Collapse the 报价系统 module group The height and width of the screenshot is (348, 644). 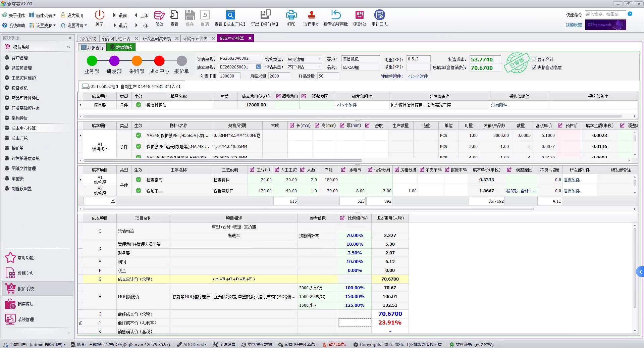[x=68, y=47]
